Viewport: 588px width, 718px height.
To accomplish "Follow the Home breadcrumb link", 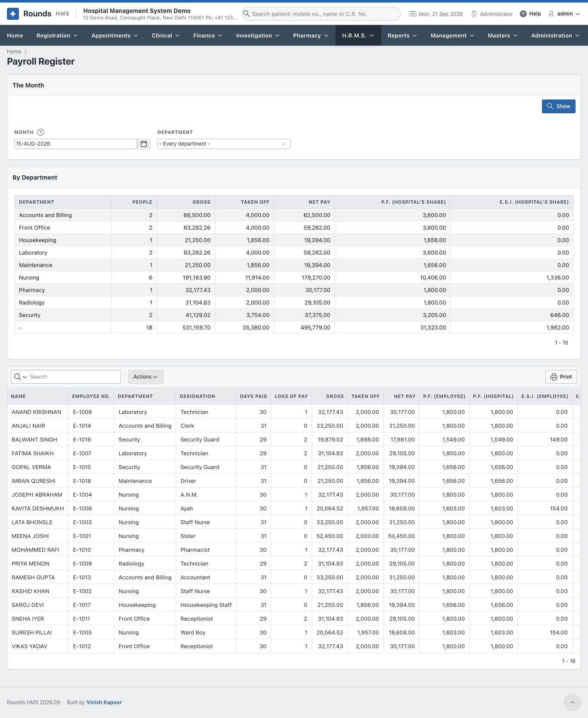I will (14, 52).
